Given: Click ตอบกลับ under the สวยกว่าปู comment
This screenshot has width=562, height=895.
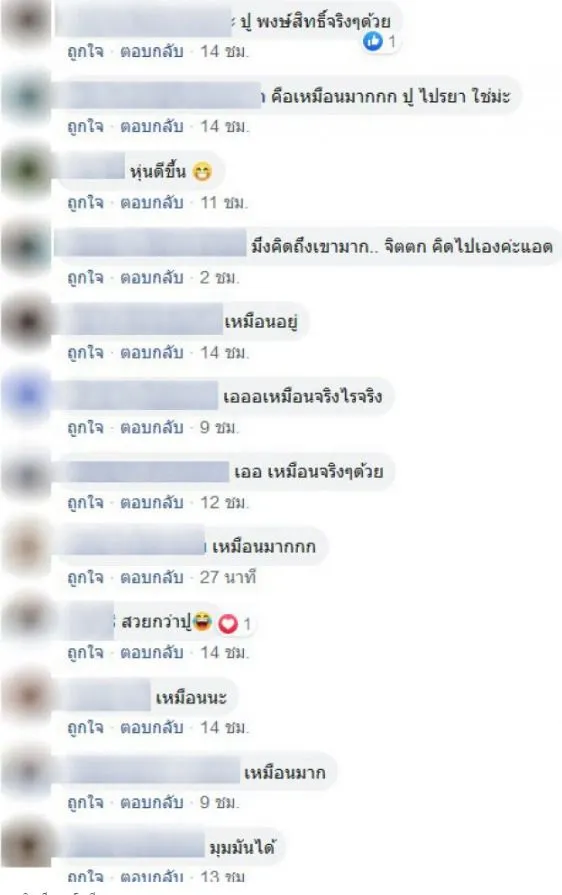Looking at the screenshot, I should [x=151, y=652].
